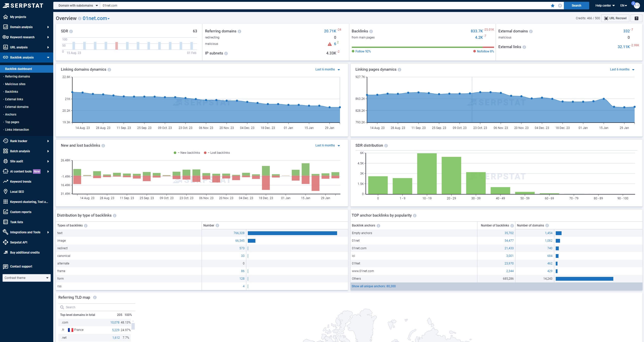Click info icon next to Linking domains dynamics

109,70
